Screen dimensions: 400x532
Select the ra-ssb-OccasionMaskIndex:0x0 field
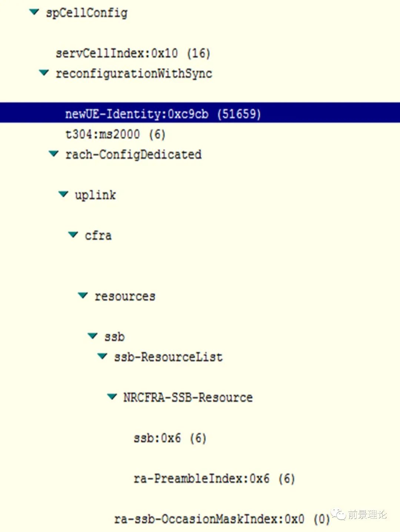[x=221, y=519]
